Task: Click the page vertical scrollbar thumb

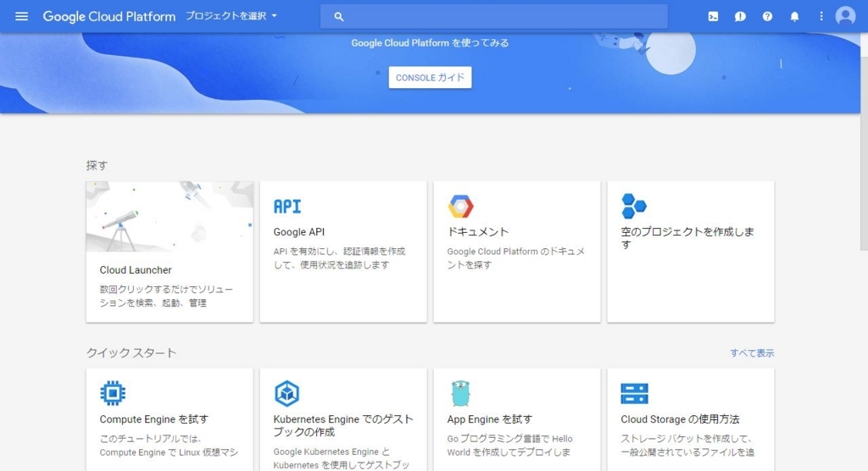Action: 864,152
